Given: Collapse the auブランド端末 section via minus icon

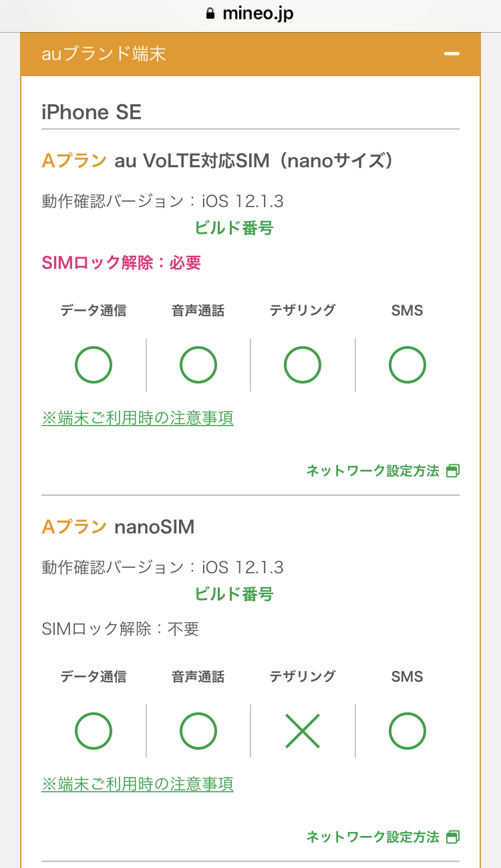Looking at the screenshot, I should pyautogui.click(x=452, y=53).
